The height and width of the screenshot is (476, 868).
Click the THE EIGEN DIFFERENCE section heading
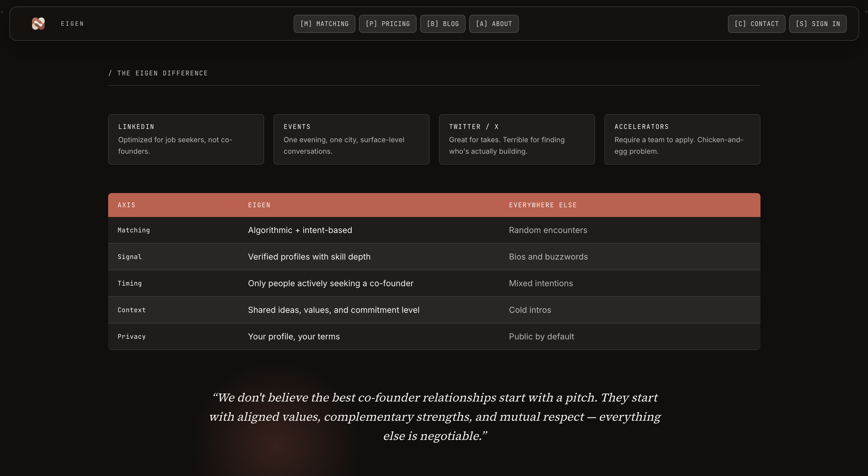158,73
